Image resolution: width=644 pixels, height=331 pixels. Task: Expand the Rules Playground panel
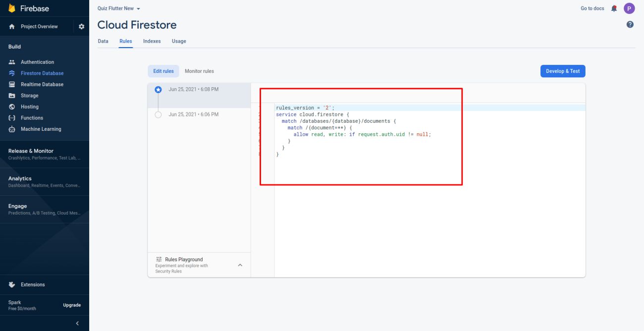tap(240, 265)
